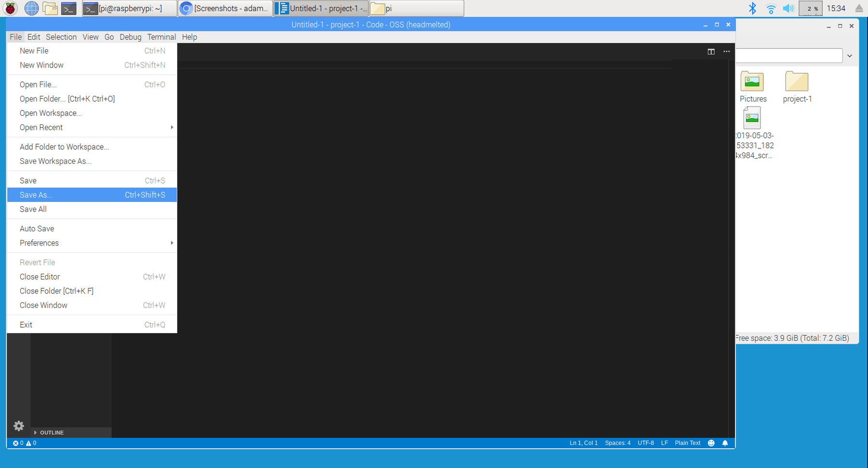Open the 2019-05-03 screenshot thumbnail
Screen dimensions: 868x468
pos(752,117)
